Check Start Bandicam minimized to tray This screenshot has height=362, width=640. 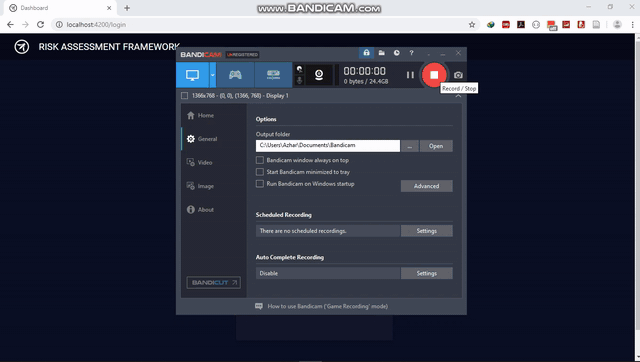coord(260,172)
